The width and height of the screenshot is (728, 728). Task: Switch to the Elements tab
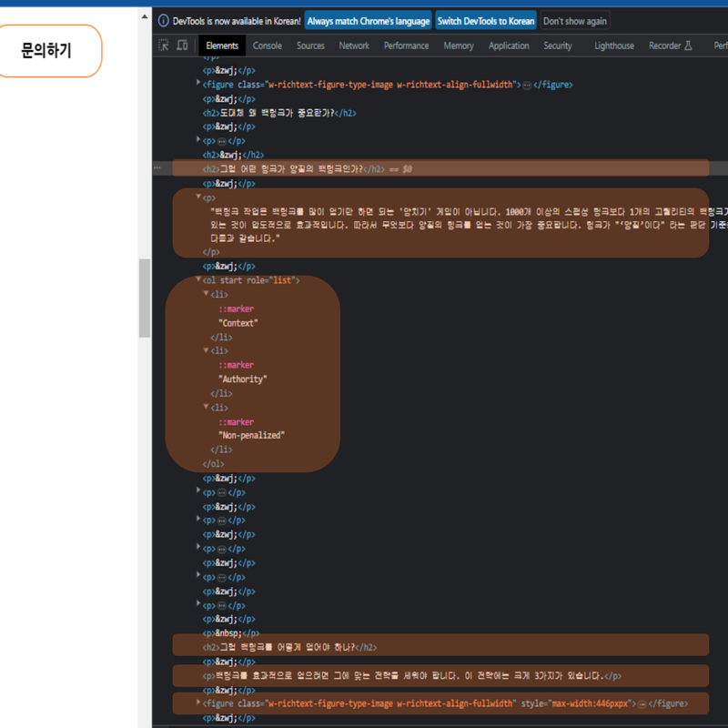coord(222,45)
